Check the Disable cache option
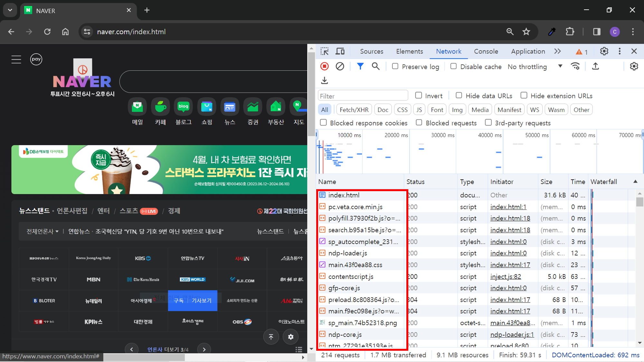644x362 pixels. 453,66
